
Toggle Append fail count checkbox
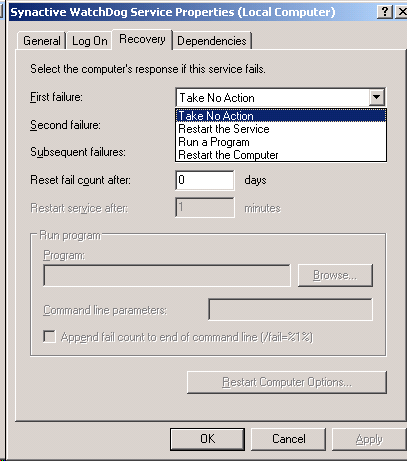(49, 336)
